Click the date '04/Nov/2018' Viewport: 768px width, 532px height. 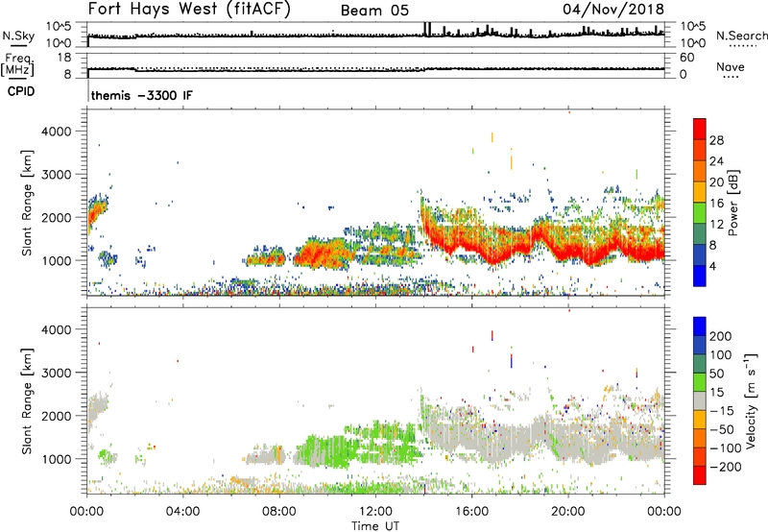pos(613,10)
